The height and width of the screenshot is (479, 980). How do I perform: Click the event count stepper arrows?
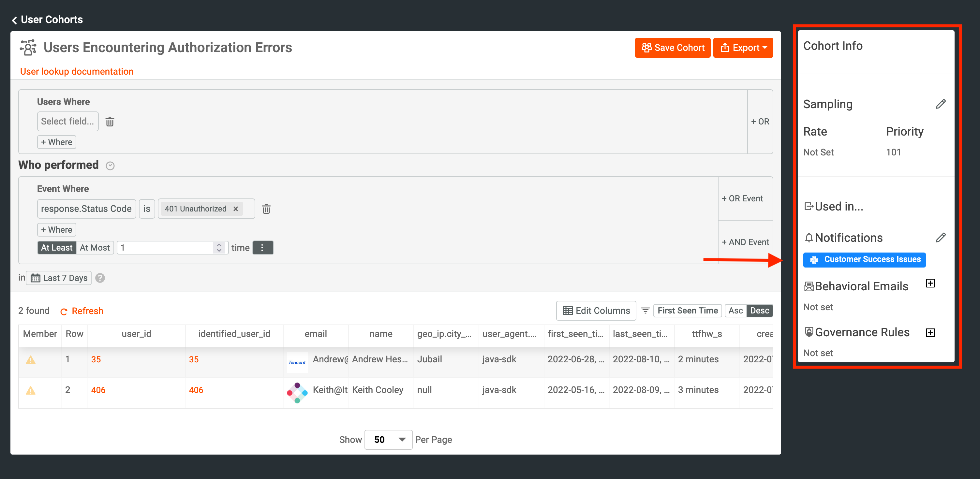pyautogui.click(x=219, y=248)
